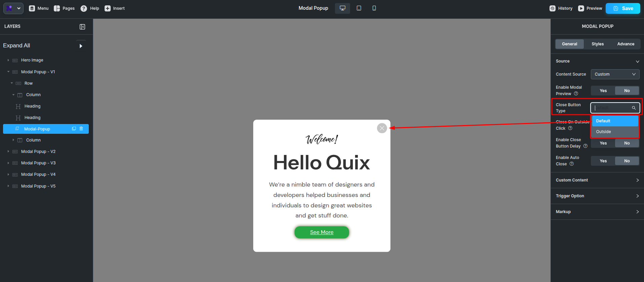Click the search magnifier icon
The height and width of the screenshot is (282, 644).
[634, 108]
